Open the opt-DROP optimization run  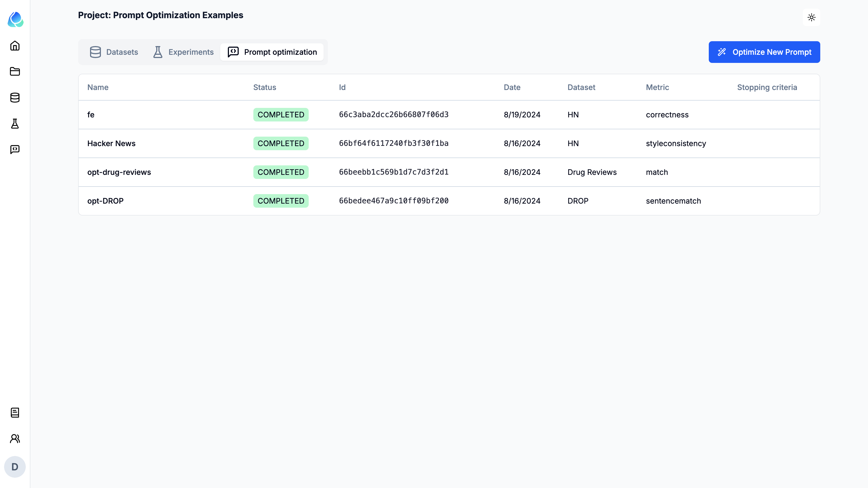tap(105, 201)
